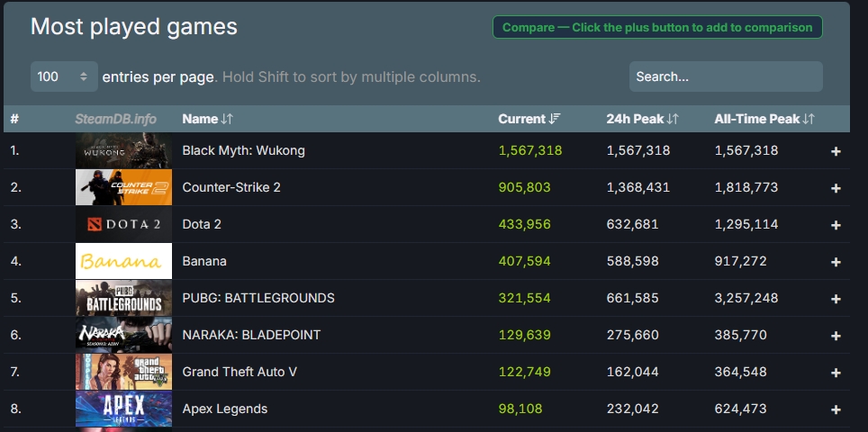Image resolution: width=868 pixels, height=432 pixels.
Task: Click 24h peak value 588,598
Action: click(x=633, y=261)
